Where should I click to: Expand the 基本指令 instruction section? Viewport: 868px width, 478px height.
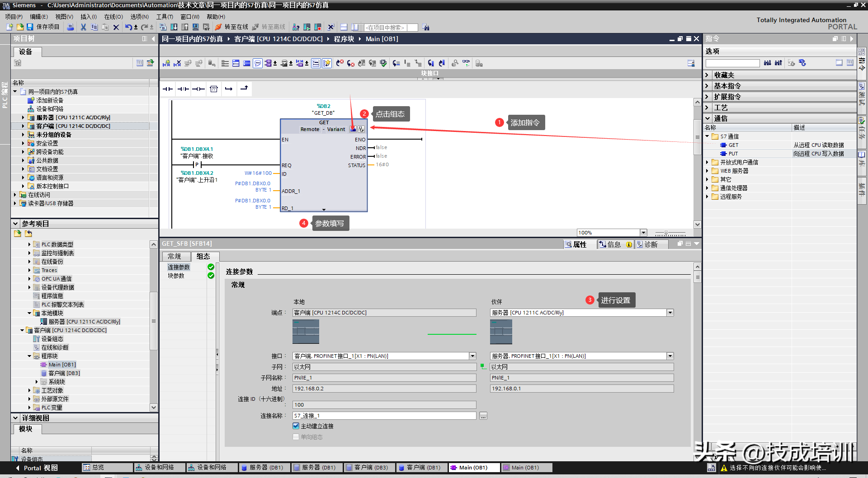(x=708, y=86)
